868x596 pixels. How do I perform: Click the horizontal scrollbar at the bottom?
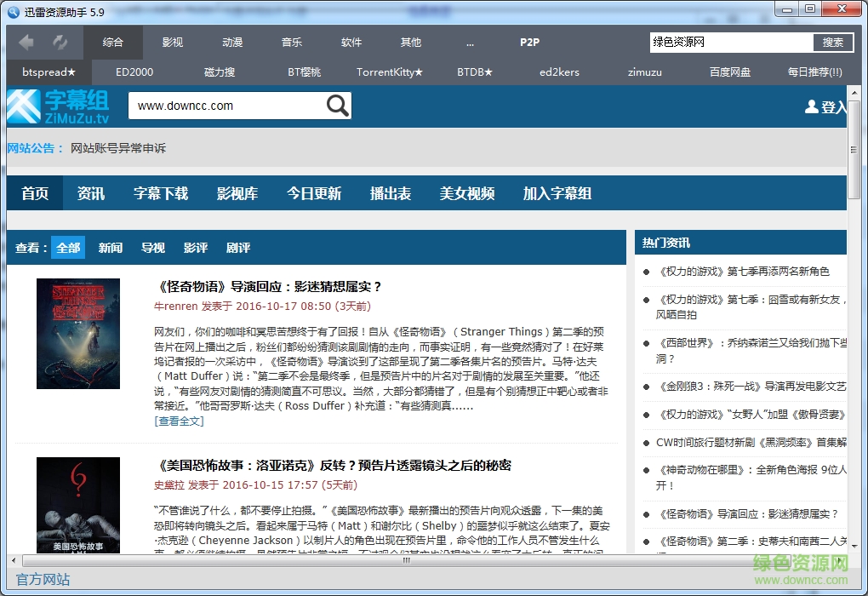[x=404, y=561]
